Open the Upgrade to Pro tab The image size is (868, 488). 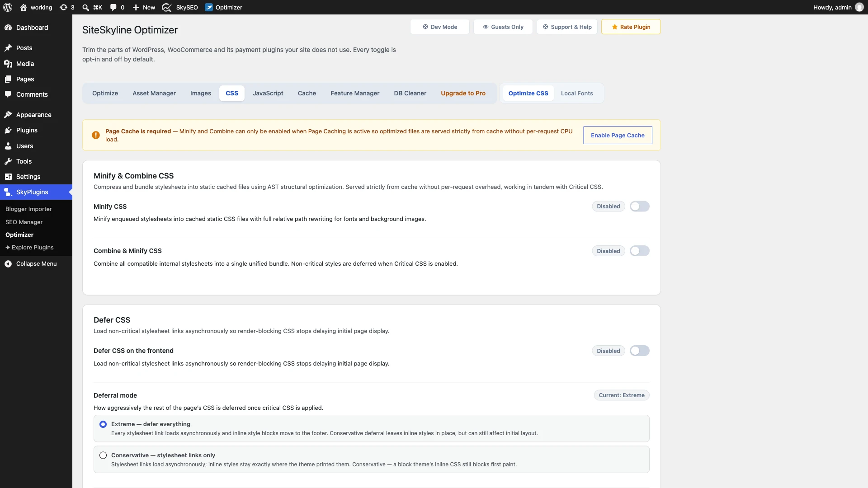pyautogui.click(x=463, y=93)
